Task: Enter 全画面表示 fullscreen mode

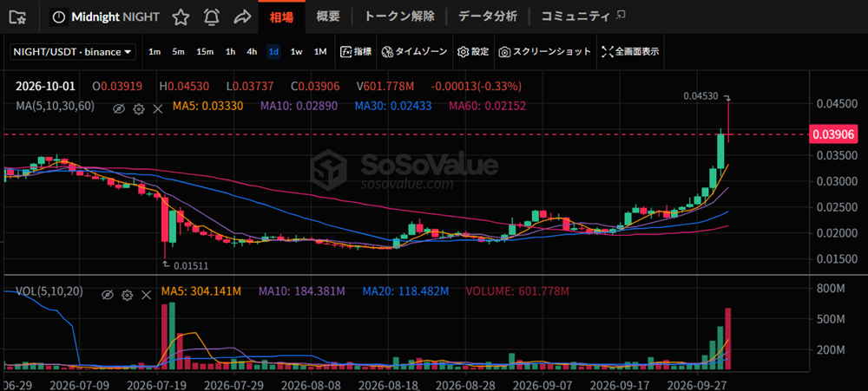Action: click(x=630, y=52)
